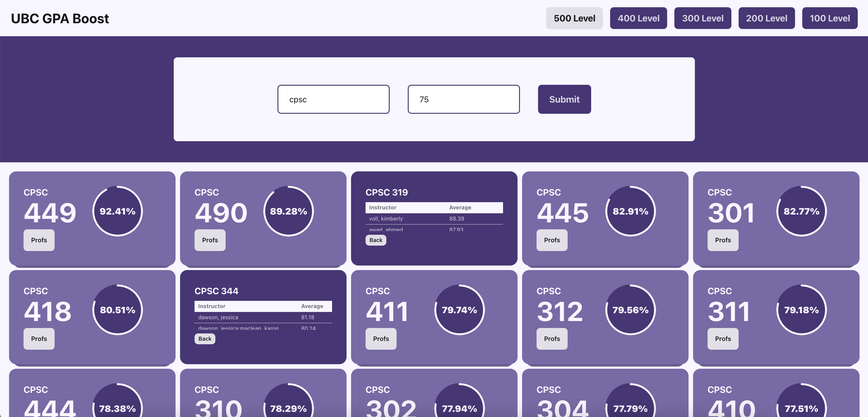Click the large 311 course number

coord(729,312)
